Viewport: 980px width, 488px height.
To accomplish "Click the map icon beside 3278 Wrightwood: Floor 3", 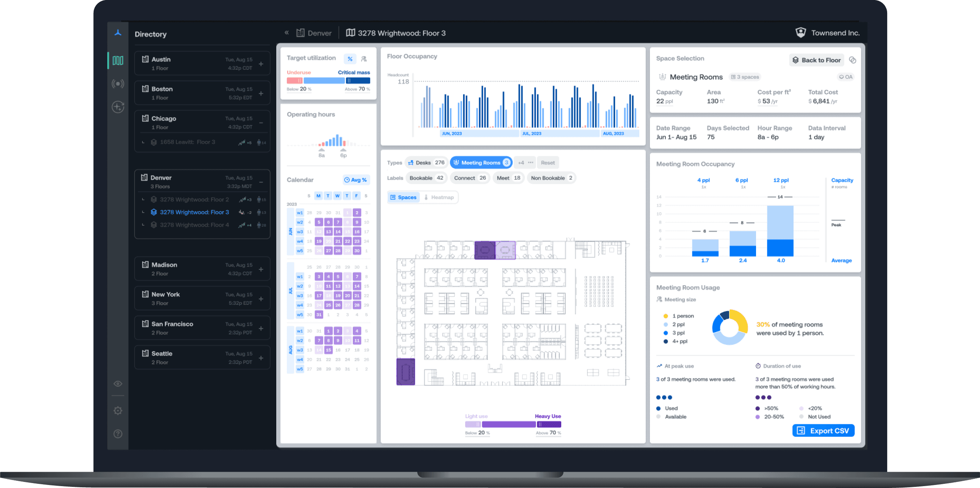I will tap(351, 33).
